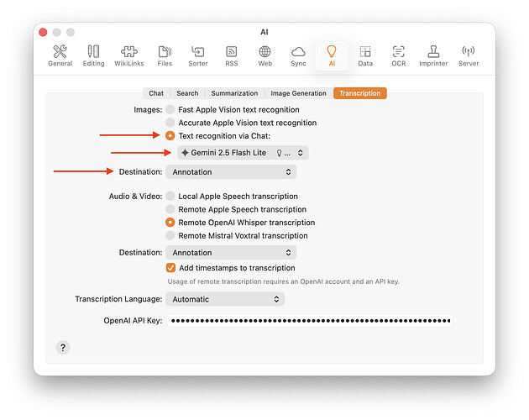Open the Sync settings pane
The height and width of the screenshot is (420, 529).
point(298,56)
